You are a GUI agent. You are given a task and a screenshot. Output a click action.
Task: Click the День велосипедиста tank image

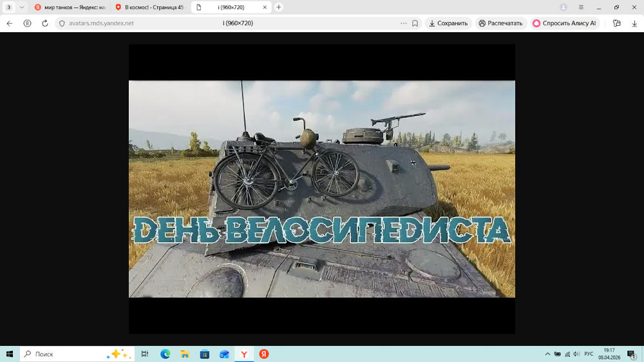tap(322, 189)
